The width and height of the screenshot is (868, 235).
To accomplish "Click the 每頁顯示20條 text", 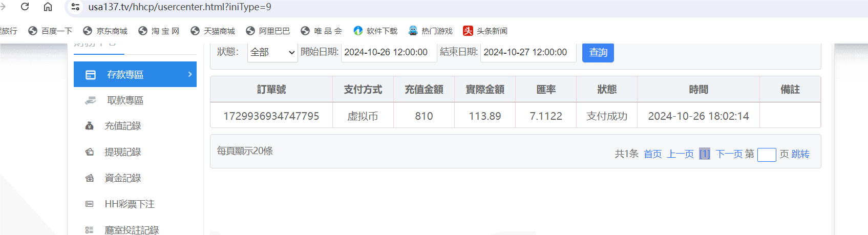I will click(x=245, y=151).
